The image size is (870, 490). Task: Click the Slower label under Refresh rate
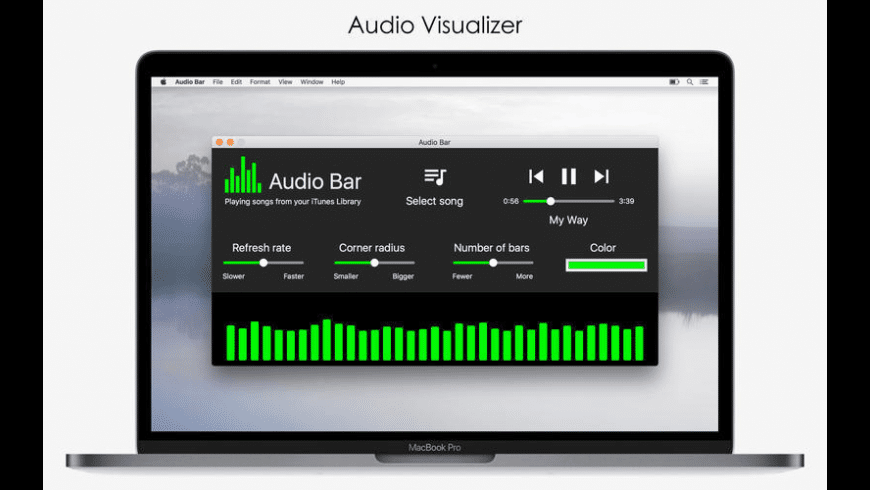click(234, 276)
